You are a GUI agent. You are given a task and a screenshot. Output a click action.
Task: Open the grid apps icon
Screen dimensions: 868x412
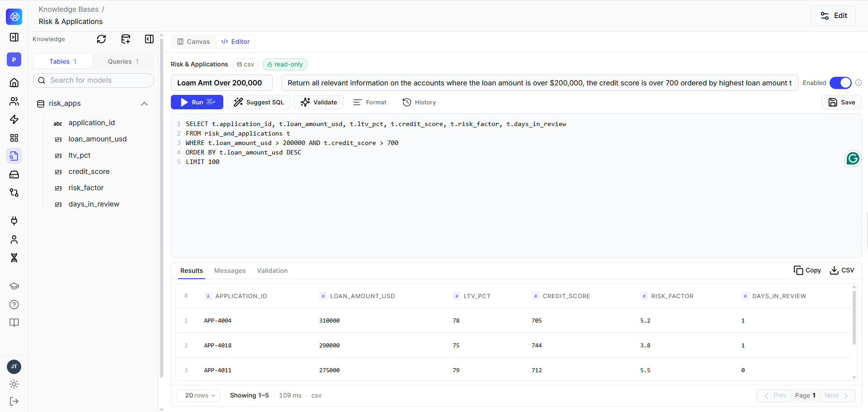click(14, 138)
